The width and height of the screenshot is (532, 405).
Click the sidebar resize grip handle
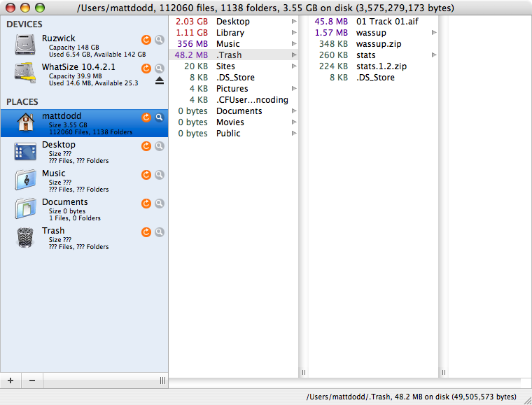coord(162,381)
